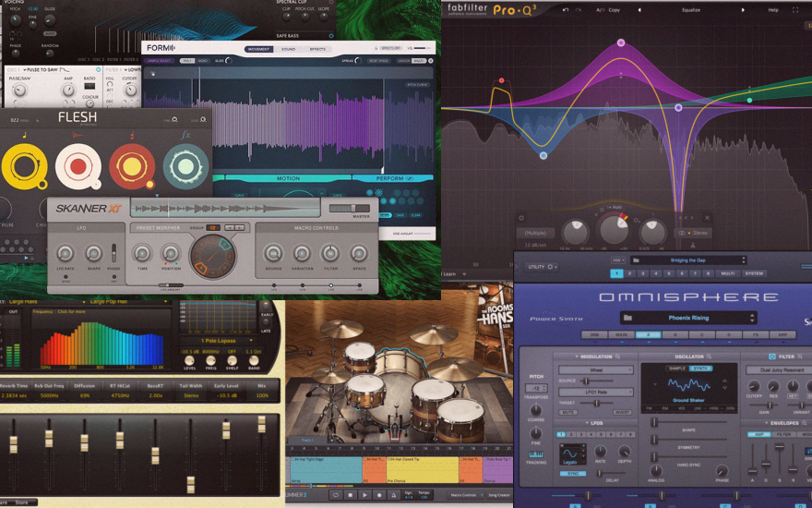Click the Modulation magnifier zoom icon

tap(617, 357)
